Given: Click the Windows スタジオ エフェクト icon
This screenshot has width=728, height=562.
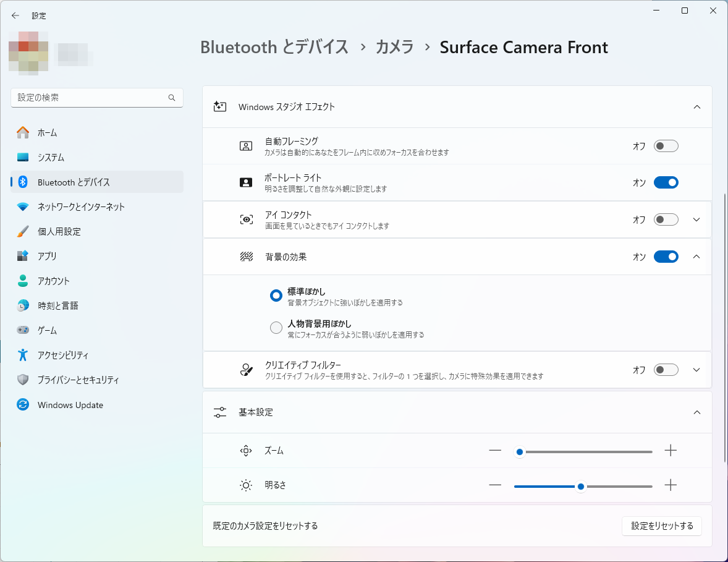Looking at the screenshot, I should point(220,106).
